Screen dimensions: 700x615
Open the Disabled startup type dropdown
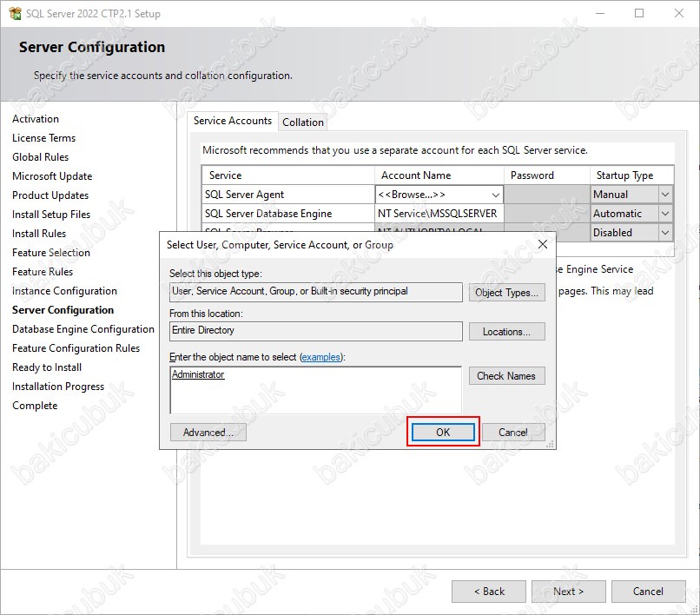(664, 232)
